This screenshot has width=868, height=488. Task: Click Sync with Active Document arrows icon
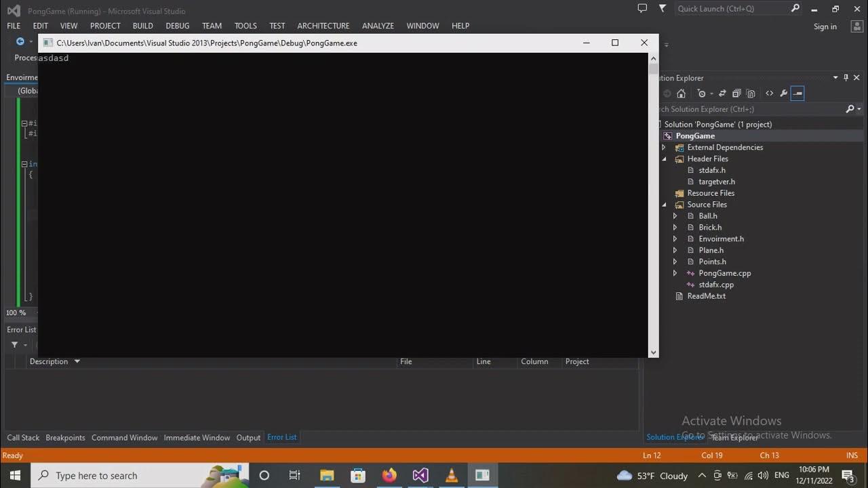pyautogui.click(x=722, y=94)
